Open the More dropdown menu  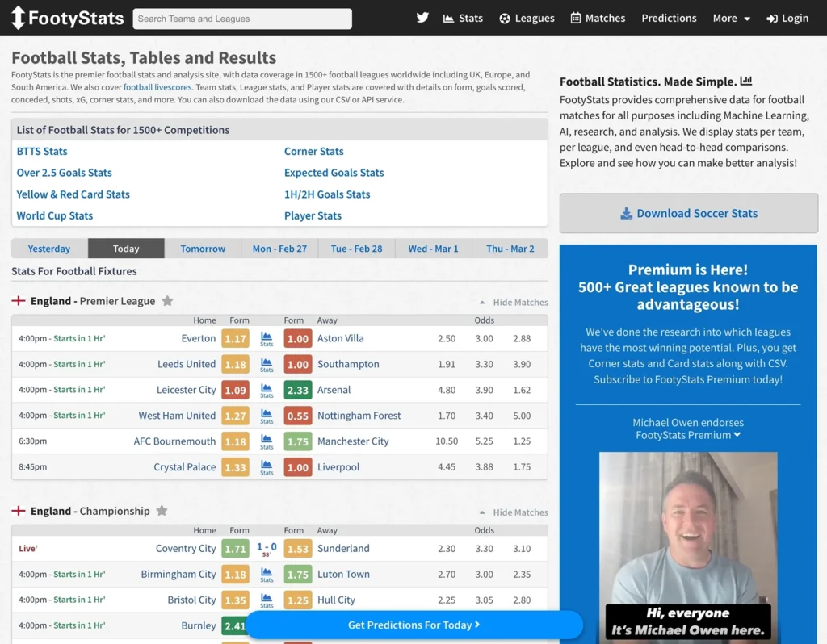732,18
